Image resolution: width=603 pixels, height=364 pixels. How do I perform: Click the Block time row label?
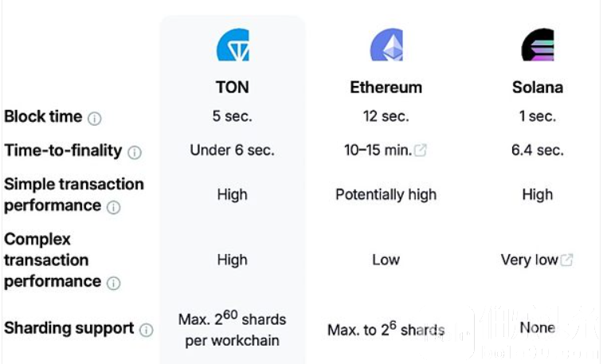pyautogui.click(x=43, y=116)
